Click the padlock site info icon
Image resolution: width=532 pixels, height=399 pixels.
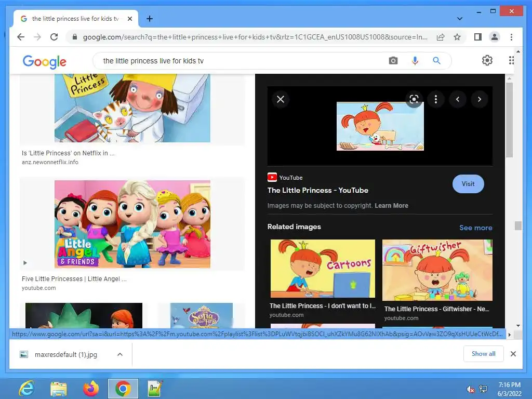(x=75, y=37)
